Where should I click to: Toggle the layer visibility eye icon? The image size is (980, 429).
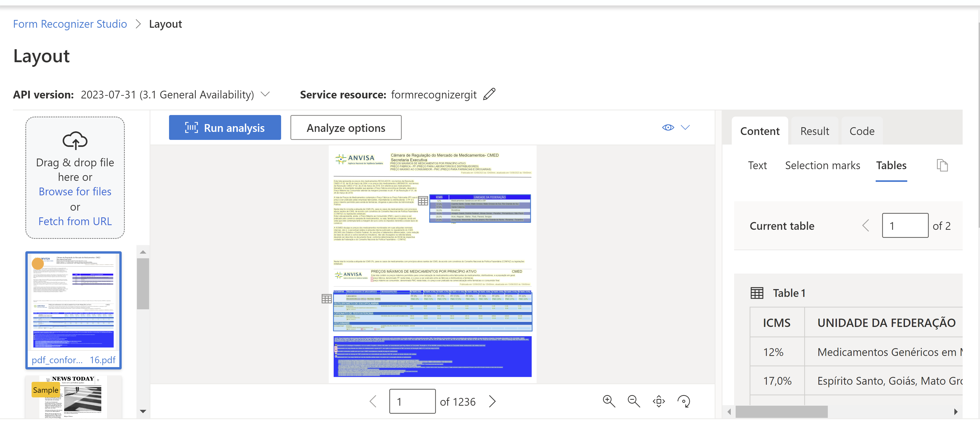pyautogui.click(x=668, y=127)
